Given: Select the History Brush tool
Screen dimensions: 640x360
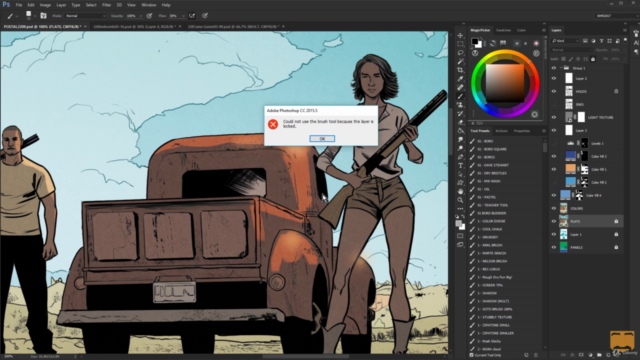Looking at the screenshot, I should coord(460,113).
